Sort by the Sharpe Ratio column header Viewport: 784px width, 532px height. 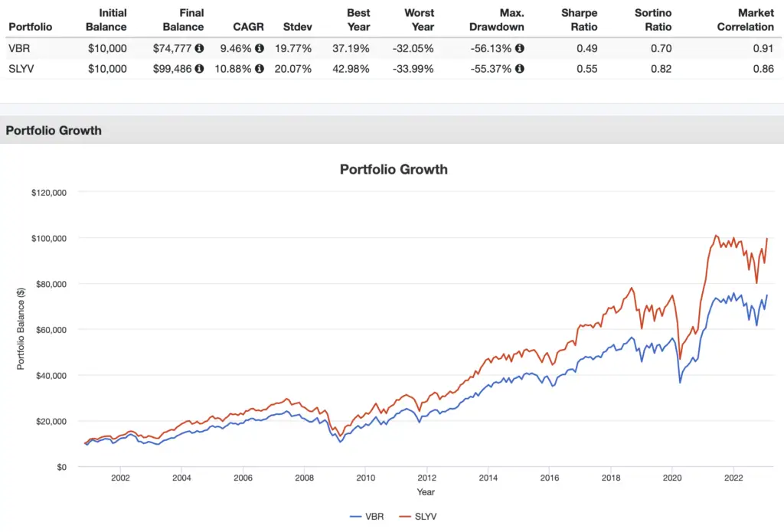point(579,20)
